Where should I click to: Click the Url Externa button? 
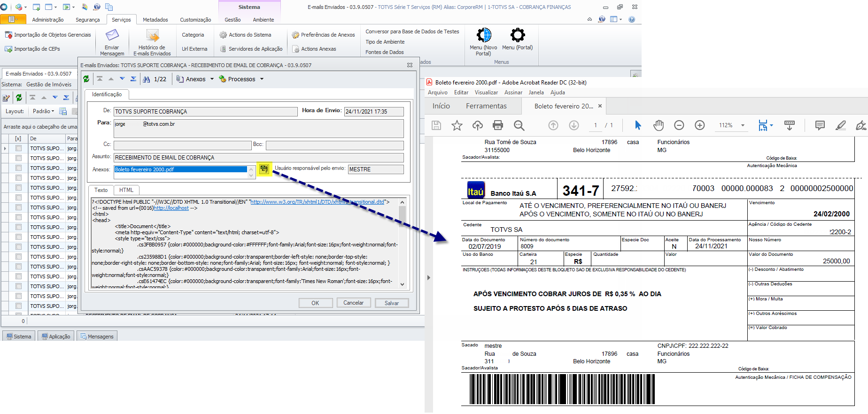tap(194, 49)
